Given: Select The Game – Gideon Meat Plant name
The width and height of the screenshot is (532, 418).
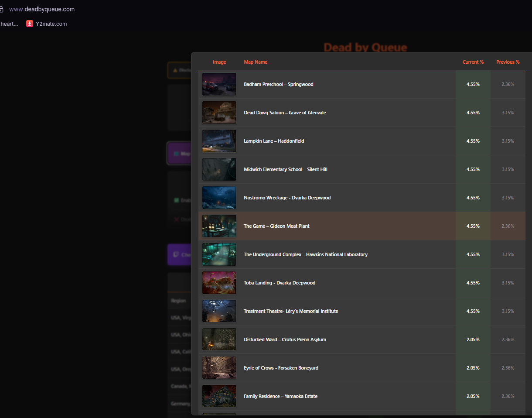Looking at the screenshot, I should (x=276, y=226).
